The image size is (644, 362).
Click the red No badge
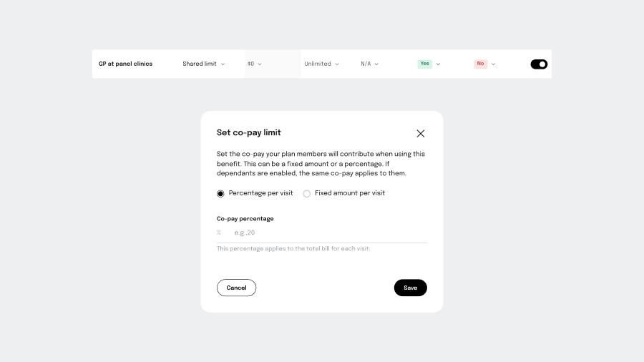pos(480,64)
